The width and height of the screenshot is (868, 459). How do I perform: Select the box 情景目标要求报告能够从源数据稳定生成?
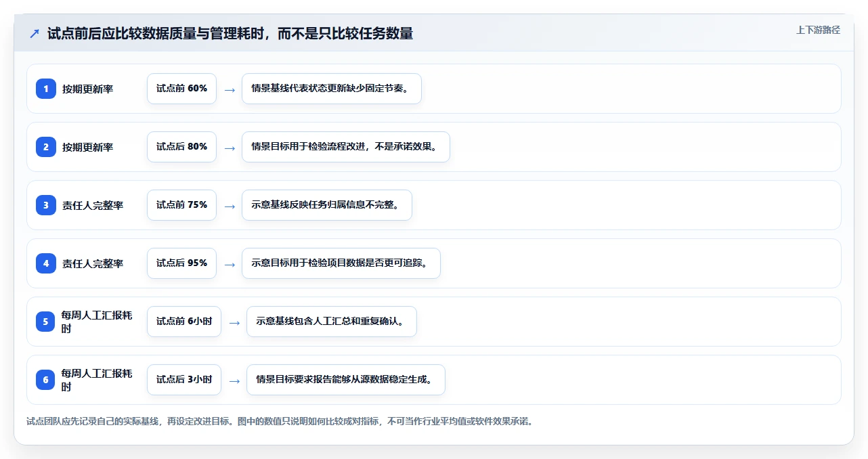click(x=346, y=380)
